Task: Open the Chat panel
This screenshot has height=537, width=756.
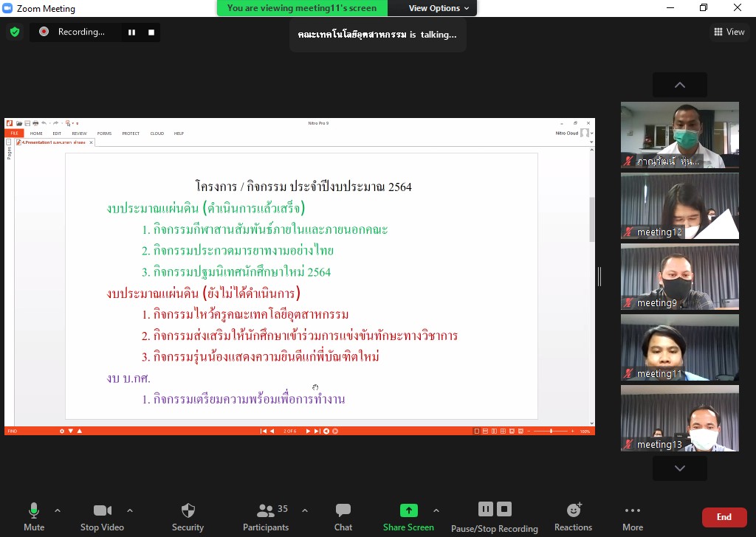Action: tap(343, 517)
